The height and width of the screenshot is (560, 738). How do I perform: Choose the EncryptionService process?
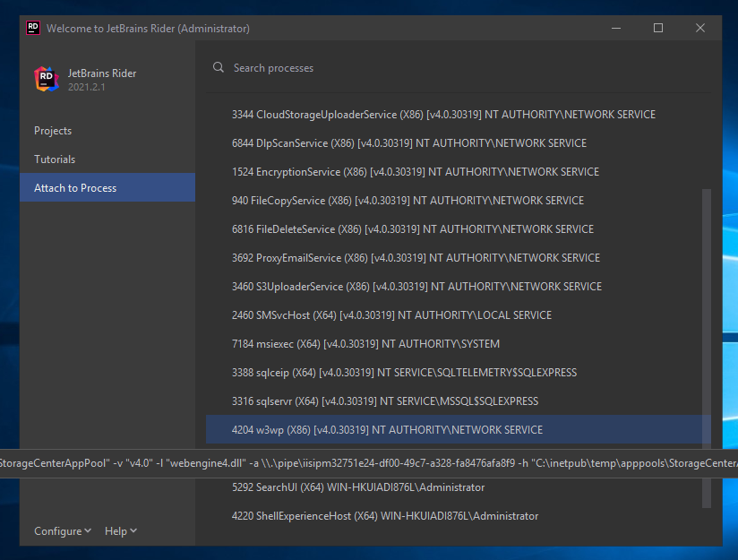click(416, 172)
